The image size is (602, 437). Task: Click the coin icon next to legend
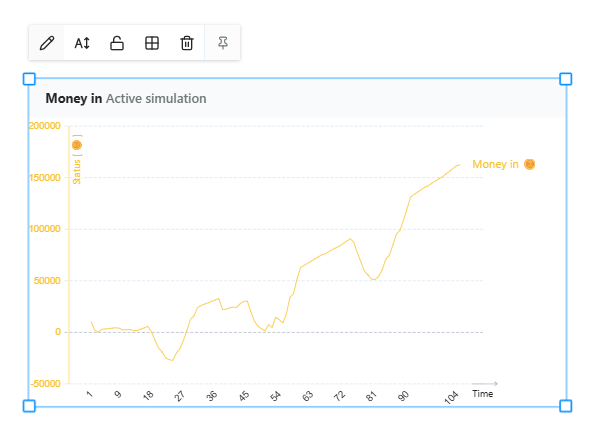pos(530,164)
